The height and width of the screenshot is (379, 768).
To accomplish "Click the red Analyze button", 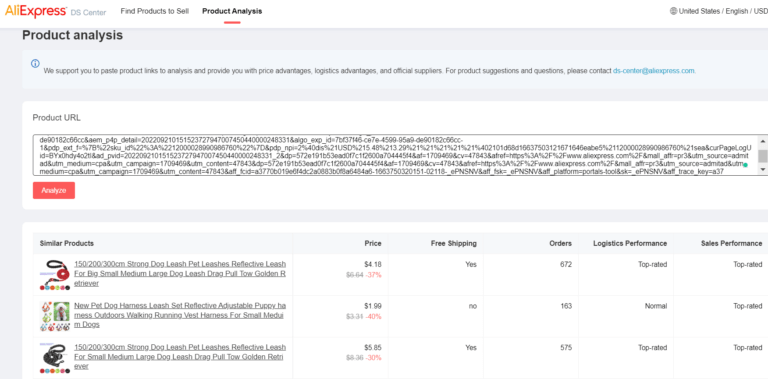I will tap(54, 190).
